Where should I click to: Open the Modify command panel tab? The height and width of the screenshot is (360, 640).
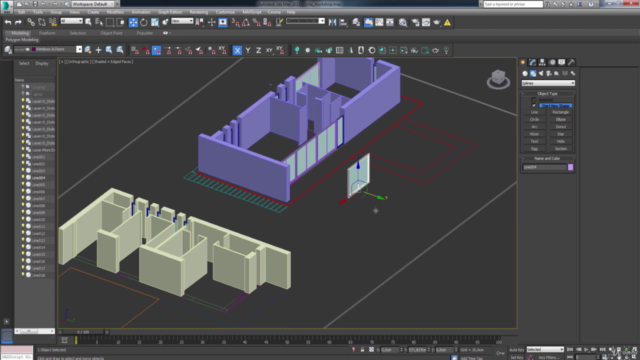[x=532, y=62]
